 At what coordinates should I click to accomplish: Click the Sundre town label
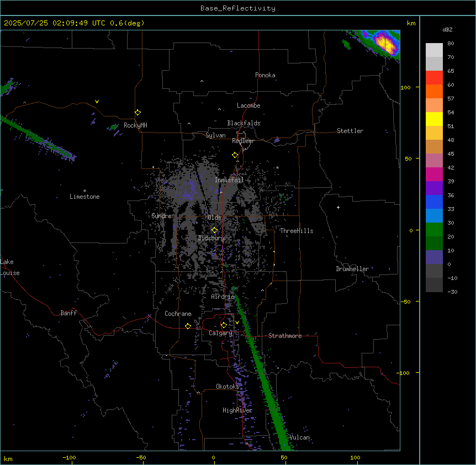(161, 216)
